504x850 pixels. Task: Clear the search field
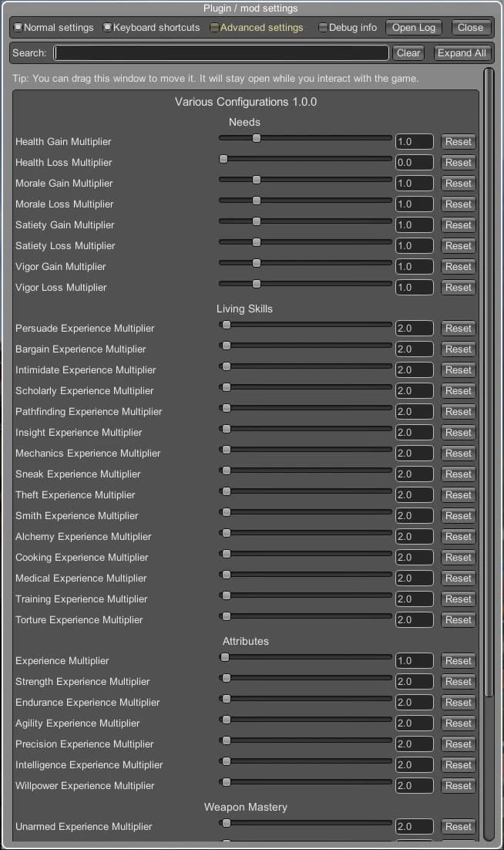tap(408, 53)
